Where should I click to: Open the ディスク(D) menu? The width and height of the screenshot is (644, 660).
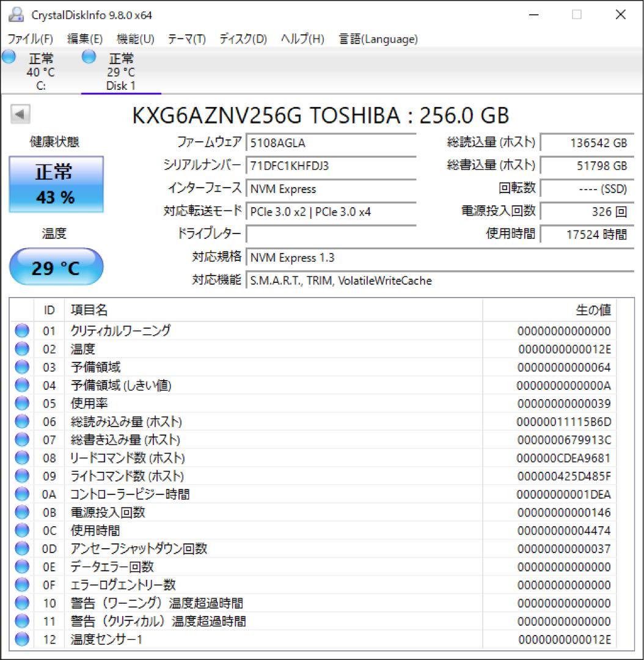[x=243, y=39]
